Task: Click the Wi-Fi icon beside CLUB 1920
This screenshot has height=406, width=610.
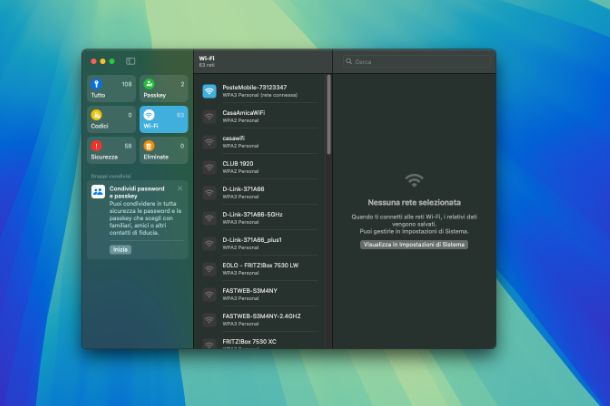Action: pyautogui.click(x=209, y=167)
